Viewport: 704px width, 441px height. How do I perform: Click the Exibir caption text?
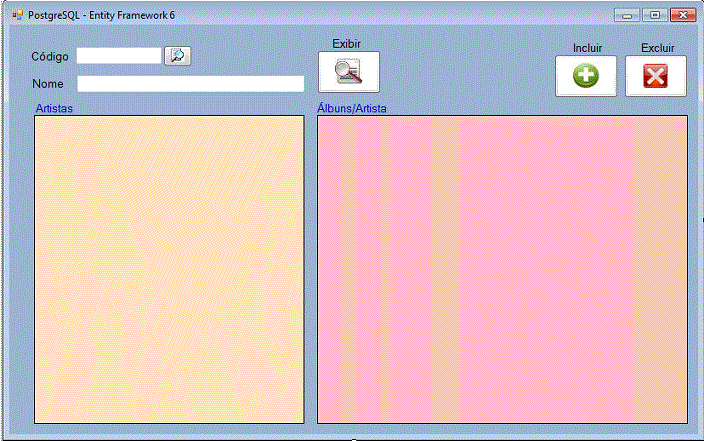coord(346,44)
